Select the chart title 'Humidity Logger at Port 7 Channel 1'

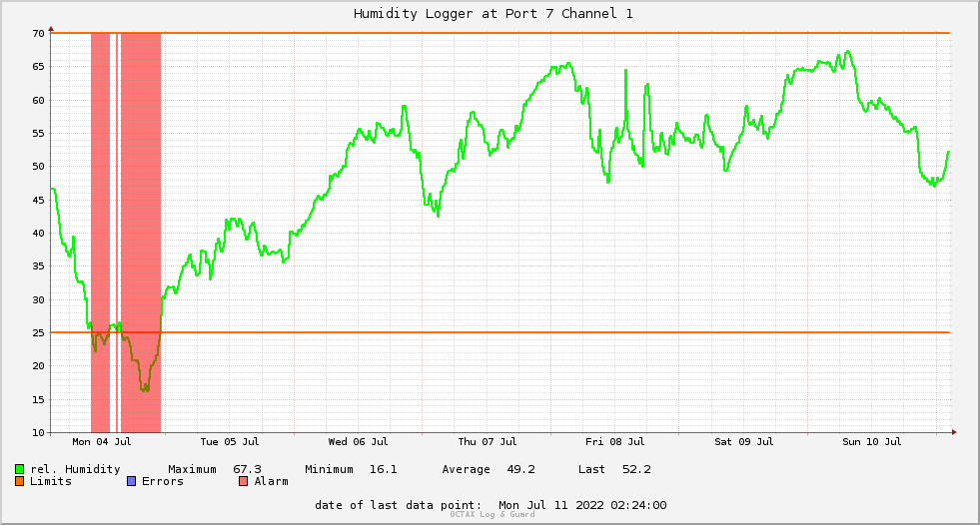pyautogui.click(x=493, y=13)
